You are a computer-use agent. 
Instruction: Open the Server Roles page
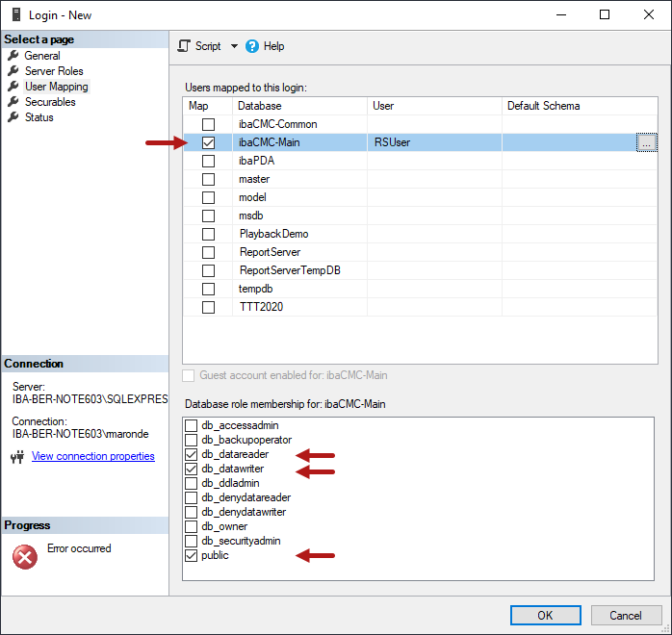coord(54,71)
